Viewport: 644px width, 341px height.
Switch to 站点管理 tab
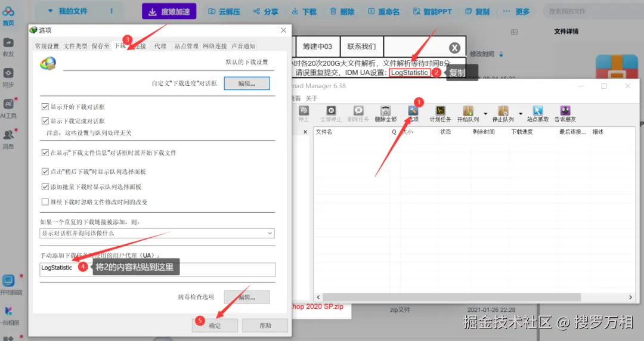coord(187,46)
